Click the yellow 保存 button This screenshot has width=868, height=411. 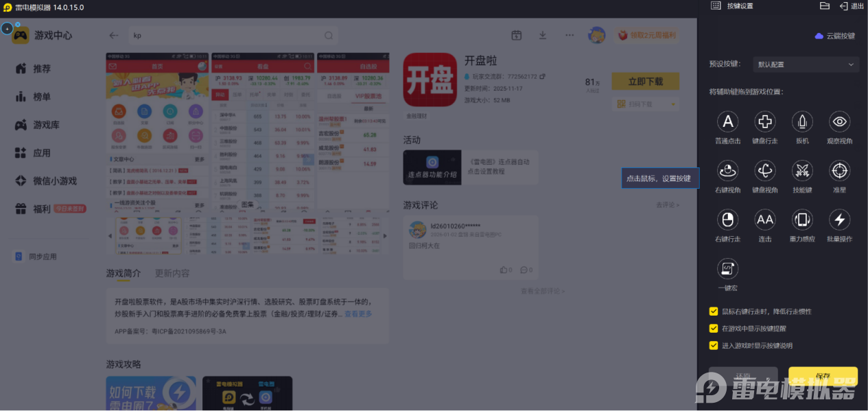[x=823, y=376]
